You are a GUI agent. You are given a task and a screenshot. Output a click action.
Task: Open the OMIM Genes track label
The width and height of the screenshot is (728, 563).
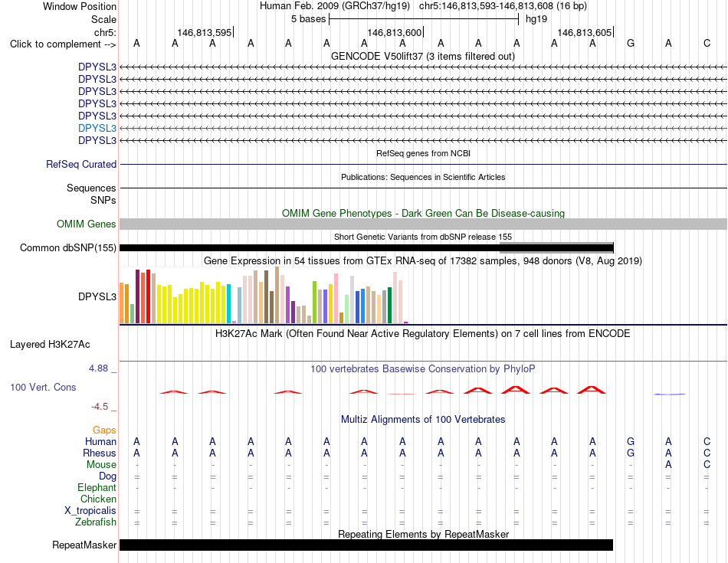[87, 224]
